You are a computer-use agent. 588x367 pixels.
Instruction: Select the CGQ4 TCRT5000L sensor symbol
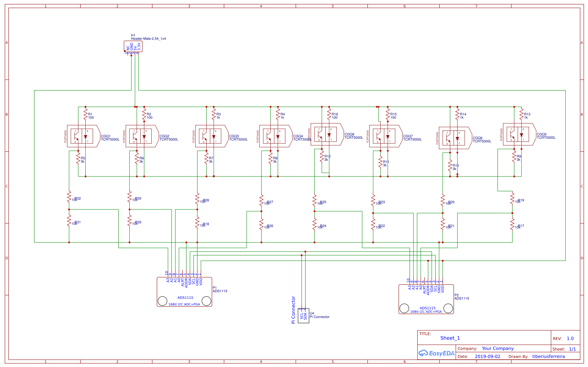coord(274,137)
